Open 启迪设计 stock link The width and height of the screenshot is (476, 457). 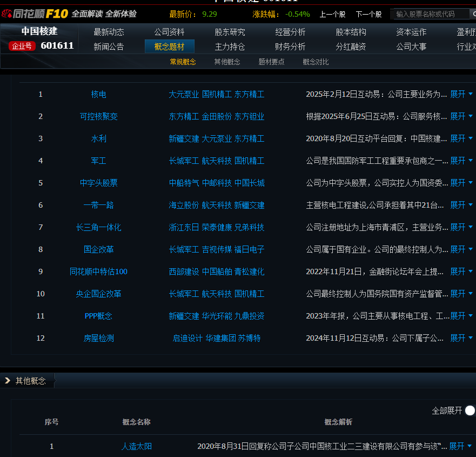click(x=187, y=338)
